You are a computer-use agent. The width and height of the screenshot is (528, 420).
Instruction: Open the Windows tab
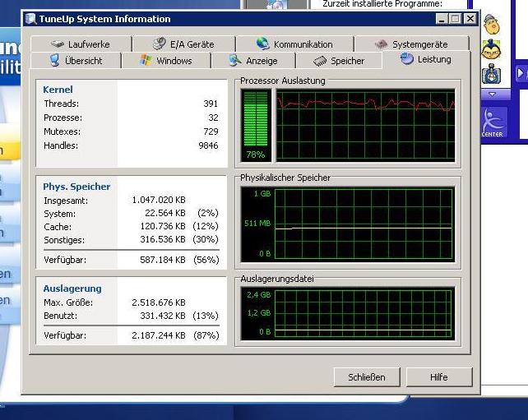tap(166, 61)
